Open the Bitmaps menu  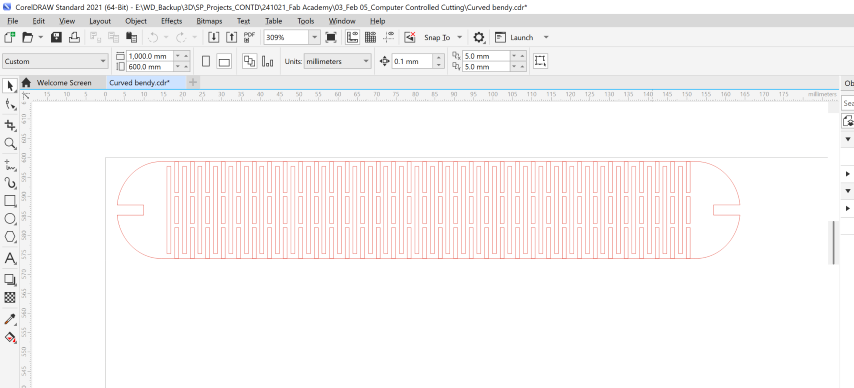(209, 21)
